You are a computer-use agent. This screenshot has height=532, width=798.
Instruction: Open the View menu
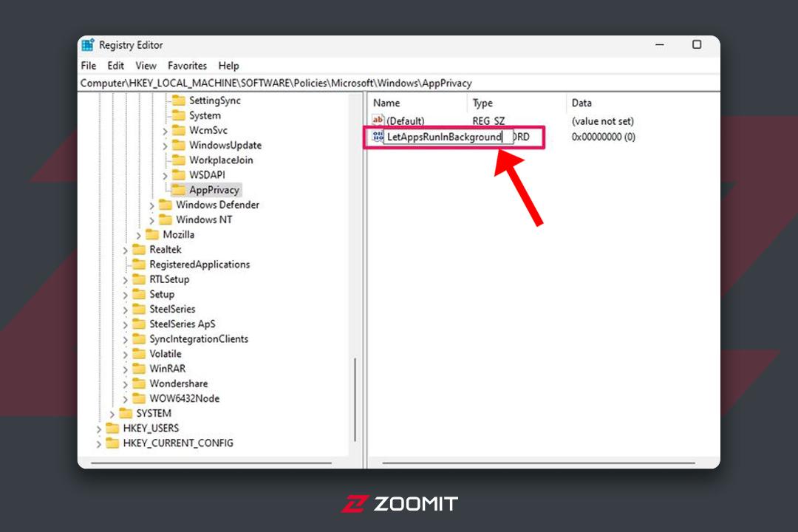pyautogui.click(x=146, y=66)
